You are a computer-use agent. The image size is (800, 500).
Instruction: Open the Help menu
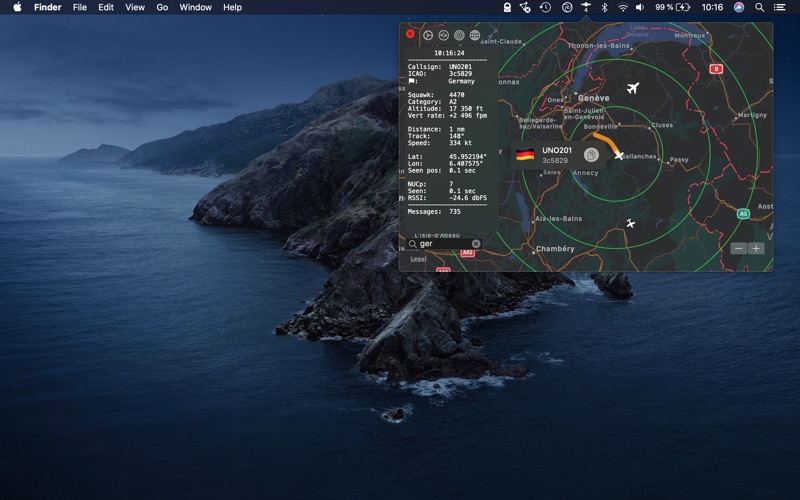(232, 7)
